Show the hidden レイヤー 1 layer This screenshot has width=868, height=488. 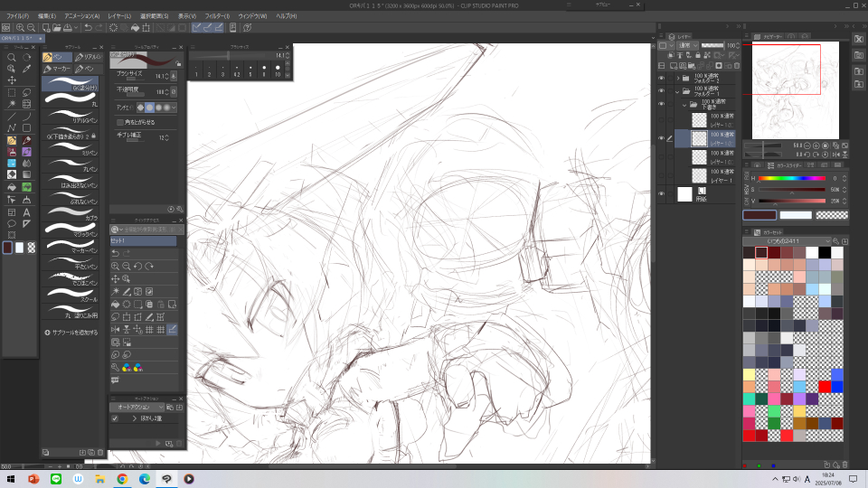[661, 175]
